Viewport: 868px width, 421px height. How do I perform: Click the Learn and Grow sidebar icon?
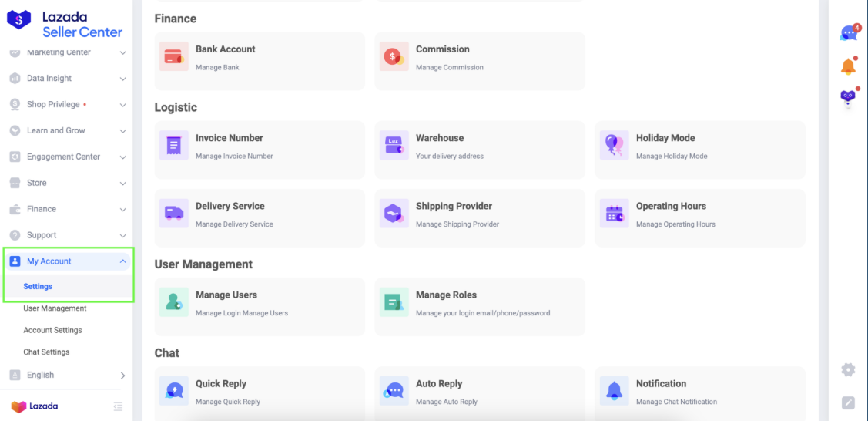tap(15, 131)
